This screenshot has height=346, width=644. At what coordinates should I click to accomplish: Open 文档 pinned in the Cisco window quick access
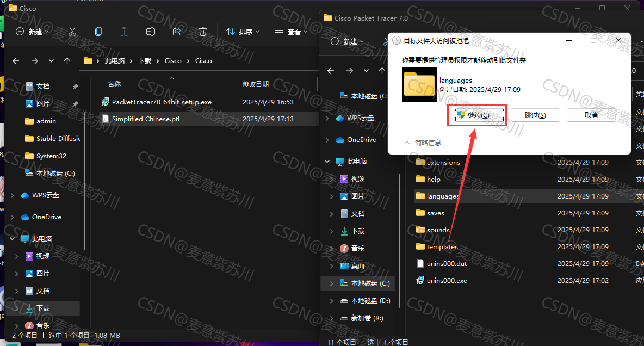click(x=43, y=86)
